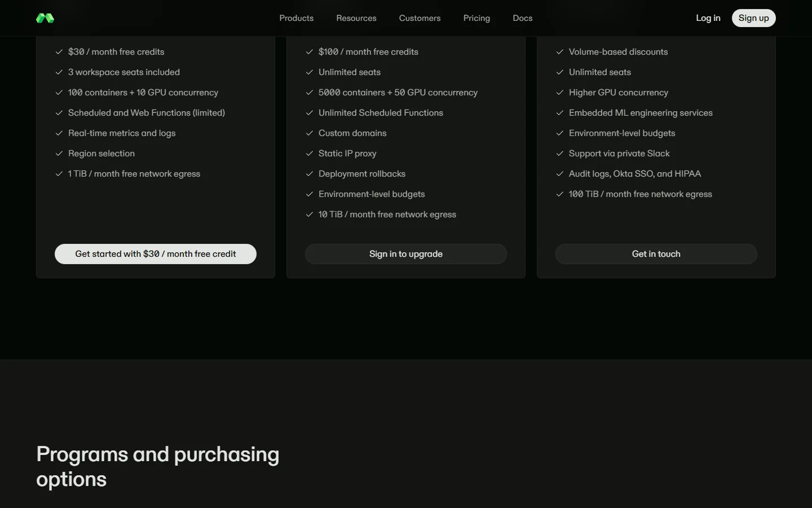Click the Log in link
The width and height of the screenshot is (812, 508).
click(x=708, y=18)
